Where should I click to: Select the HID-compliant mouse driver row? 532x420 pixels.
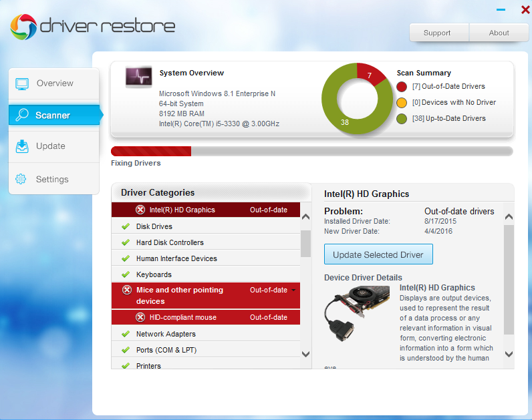coord(206,317)
